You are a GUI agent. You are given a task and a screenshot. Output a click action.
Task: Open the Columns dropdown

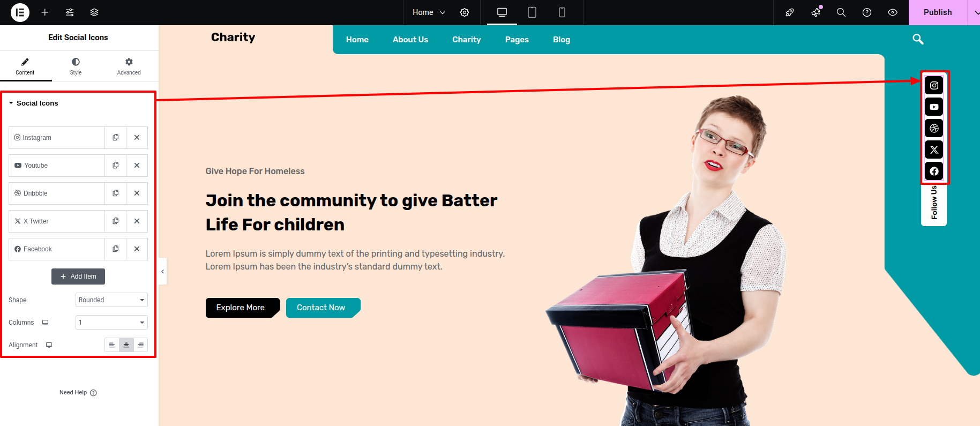111,323
